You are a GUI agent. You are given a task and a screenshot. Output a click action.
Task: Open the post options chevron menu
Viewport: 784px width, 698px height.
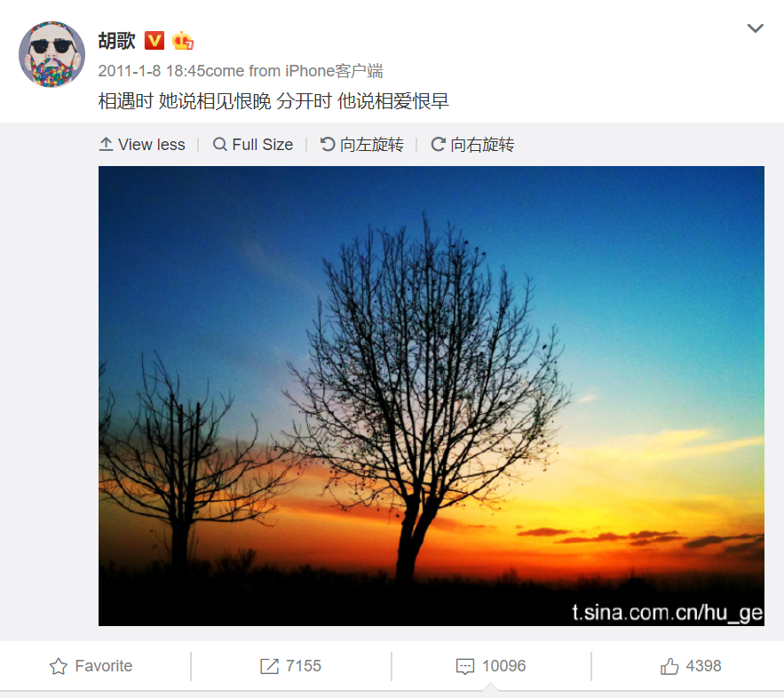coord(755,28)
